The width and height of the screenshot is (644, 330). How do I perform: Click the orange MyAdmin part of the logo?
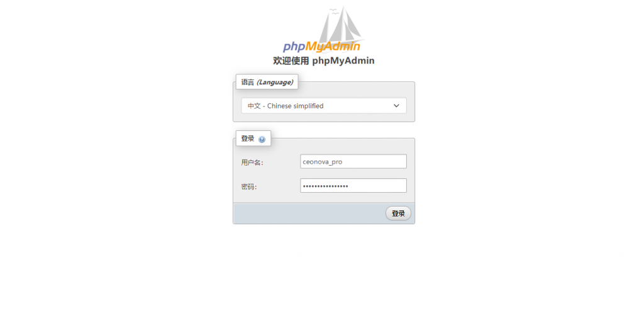click(x=333, y=47)
